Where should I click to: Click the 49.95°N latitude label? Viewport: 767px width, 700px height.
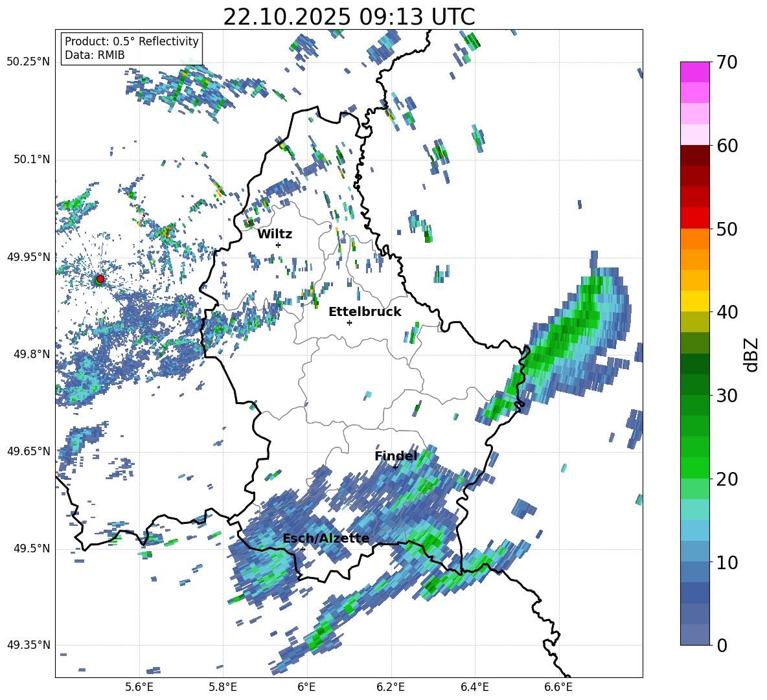tap(29, 256)
